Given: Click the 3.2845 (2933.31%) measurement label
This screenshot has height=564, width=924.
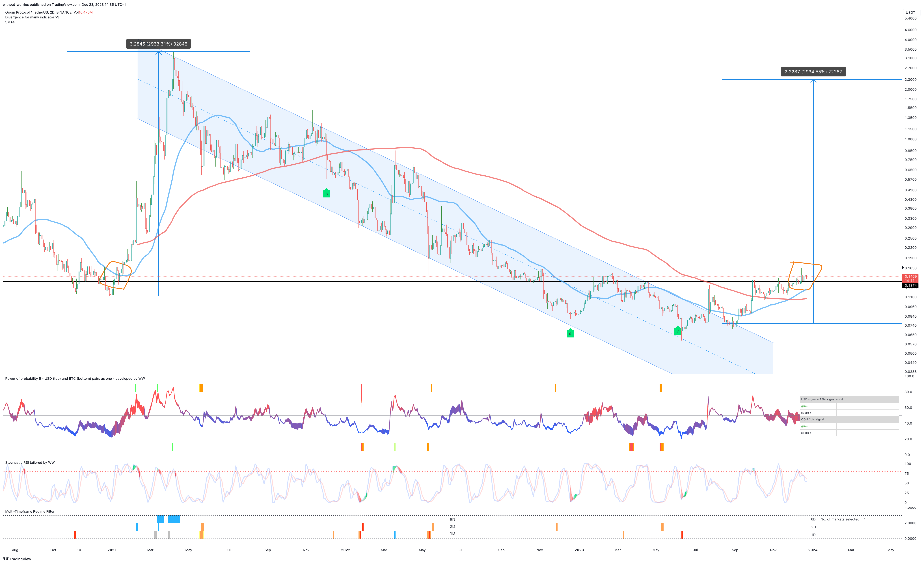Looking at the screenshot, I should tap(159, 44).
